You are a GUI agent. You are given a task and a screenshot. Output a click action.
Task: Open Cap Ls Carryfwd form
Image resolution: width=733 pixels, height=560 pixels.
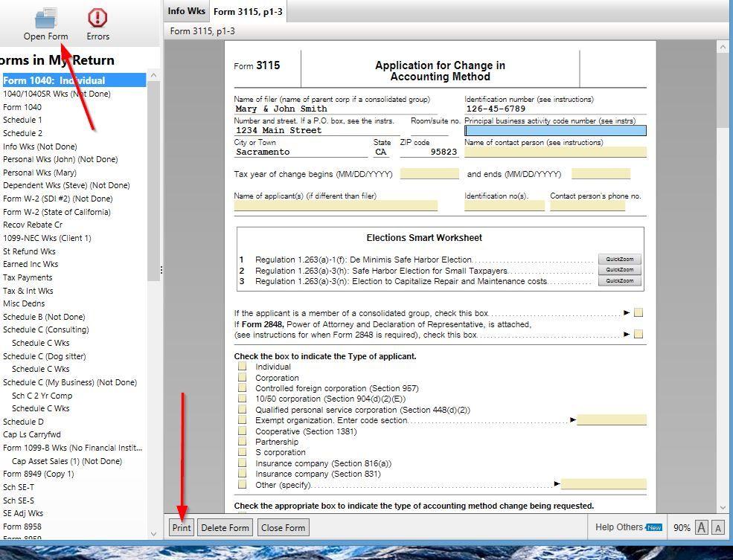click(32, 434)
